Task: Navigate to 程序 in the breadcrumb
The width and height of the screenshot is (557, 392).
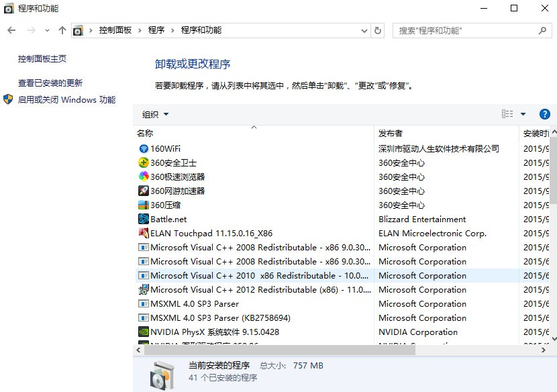Action: tap(156, 30)
